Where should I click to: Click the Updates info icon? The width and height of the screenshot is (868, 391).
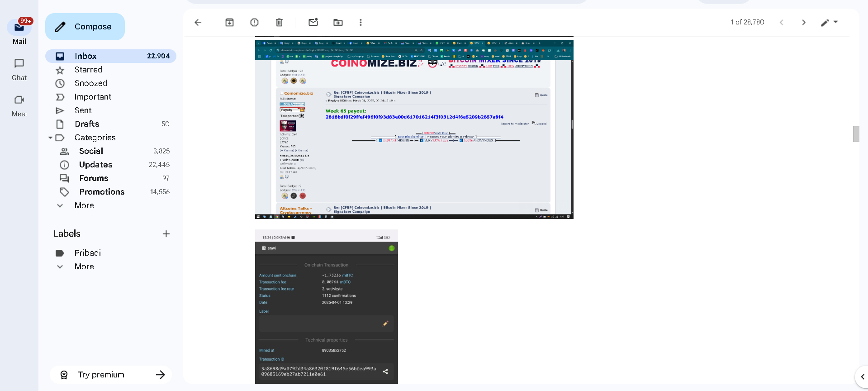(x=64, y=165)
